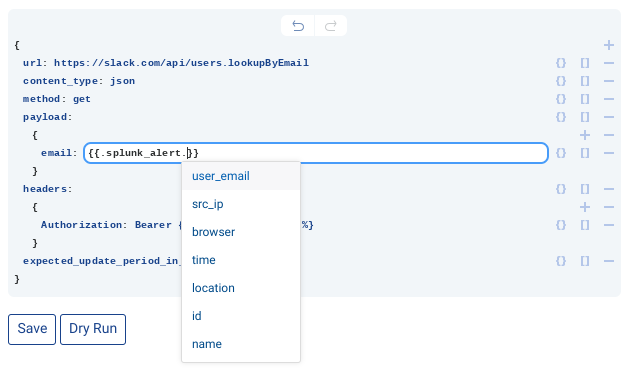
Task: Convert email row to object
Action: coord(561,153)
